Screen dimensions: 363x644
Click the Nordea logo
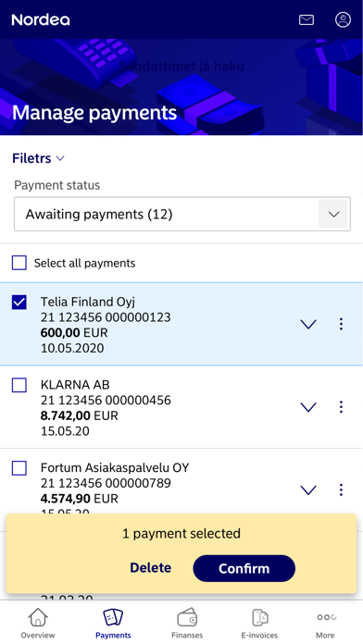[41, 19]
